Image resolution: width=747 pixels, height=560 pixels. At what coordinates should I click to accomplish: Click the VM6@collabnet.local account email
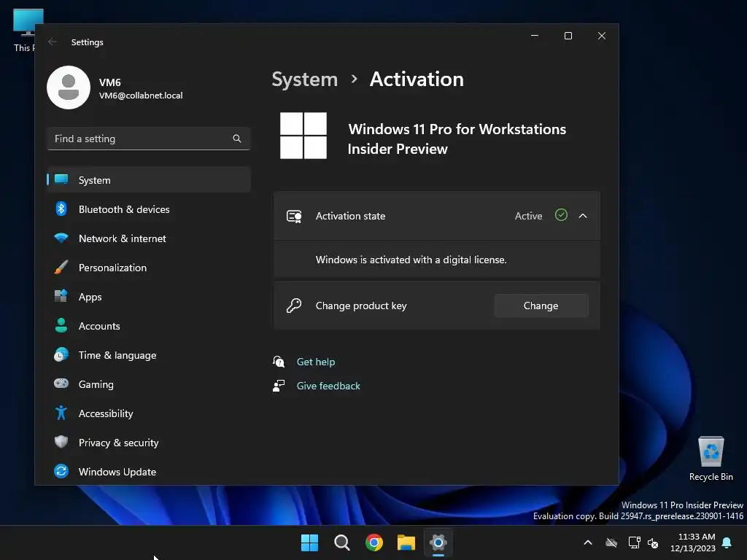click(x=141, y=96)
